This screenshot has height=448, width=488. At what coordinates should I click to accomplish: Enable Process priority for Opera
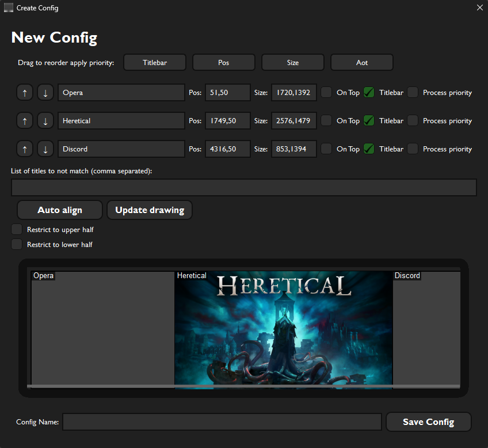click(x=413, y=93)
